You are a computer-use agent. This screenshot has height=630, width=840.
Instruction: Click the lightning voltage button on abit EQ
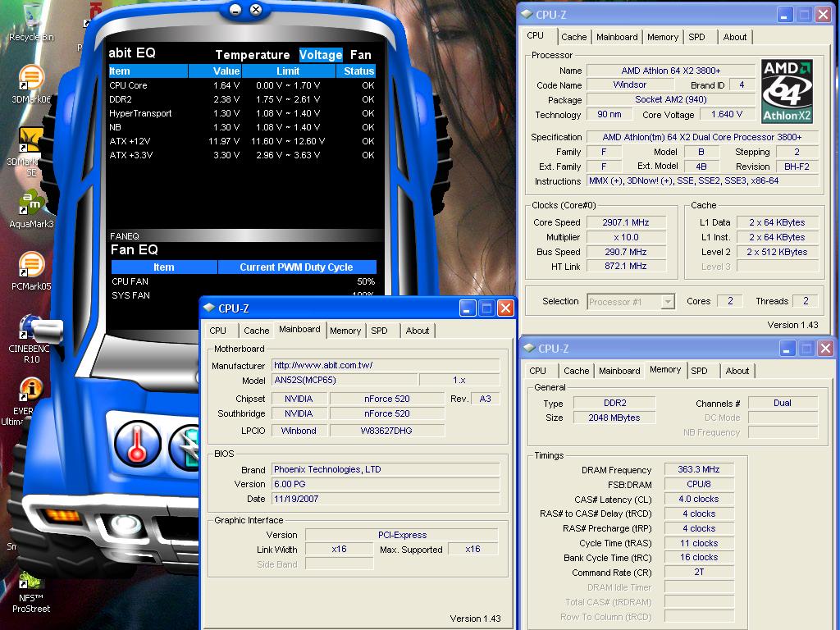point(185,447)
